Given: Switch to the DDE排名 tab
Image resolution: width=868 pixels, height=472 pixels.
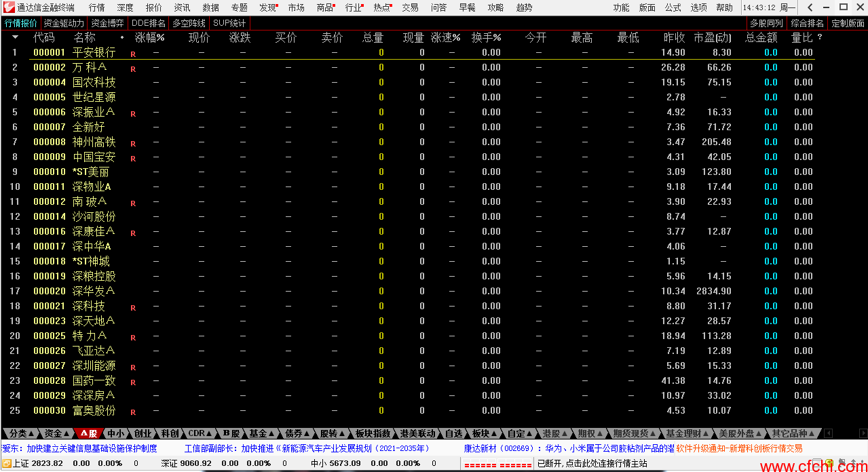Looking at the screenshot, I should click(149, 22).
